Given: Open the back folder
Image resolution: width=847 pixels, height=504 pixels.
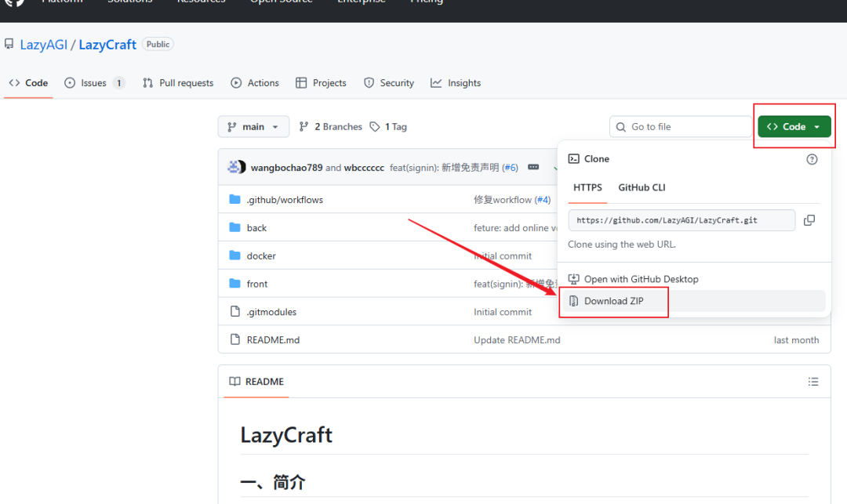Looking at the screenshot, I should [256, 228].
